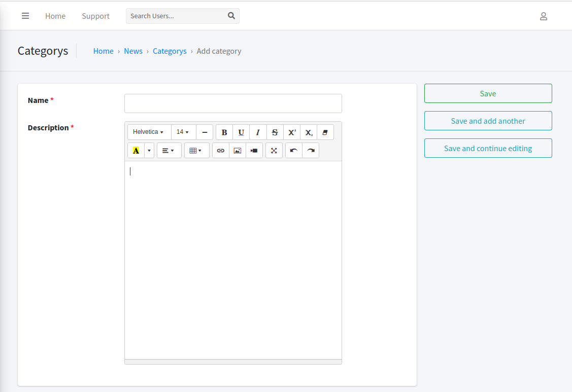
Task: Focus the Search Users field
Action: point(176,16)
